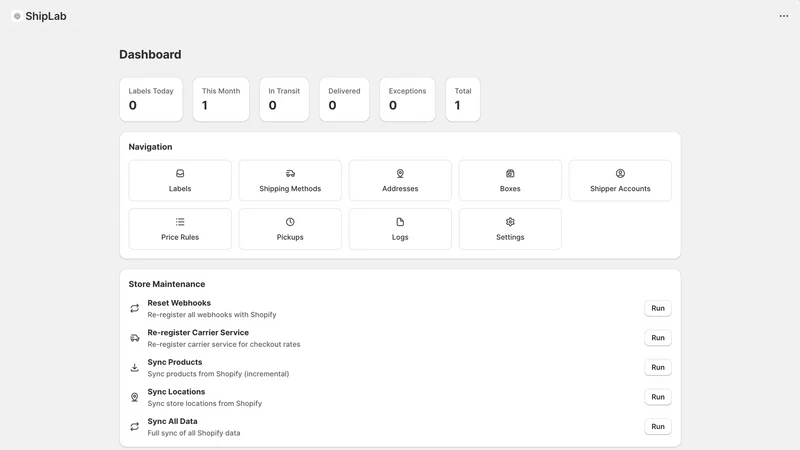The width and height of the screenshot is (800, 450).
Task: Click the ShipLab app title
Action: 46,16
